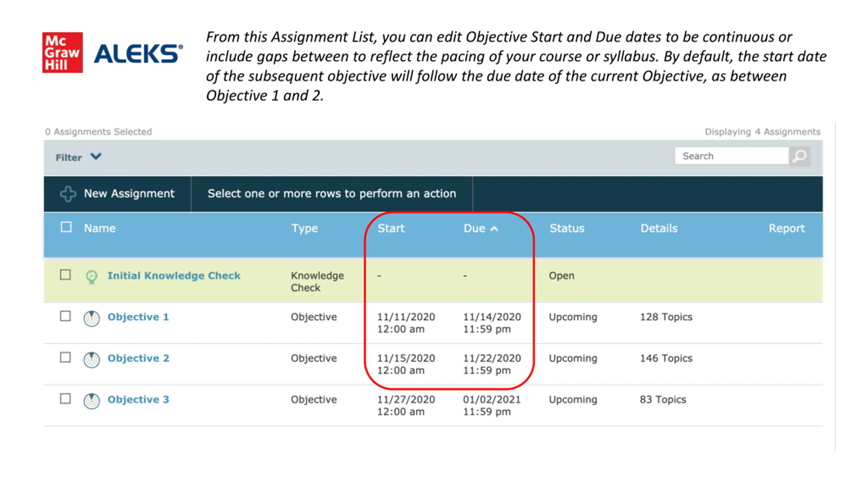Click the 'Open' status cell
Screen dimensions: 868x488
pos(561,276)
